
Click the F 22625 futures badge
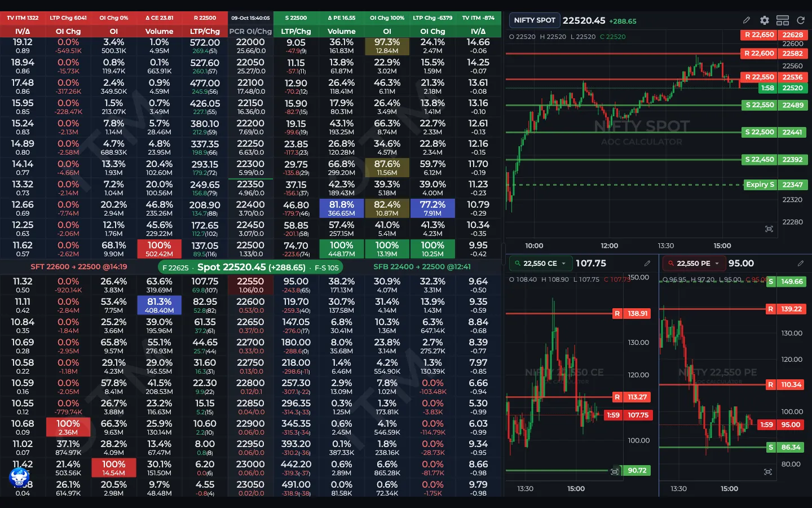pyautogui.click(x=175, y=268)
